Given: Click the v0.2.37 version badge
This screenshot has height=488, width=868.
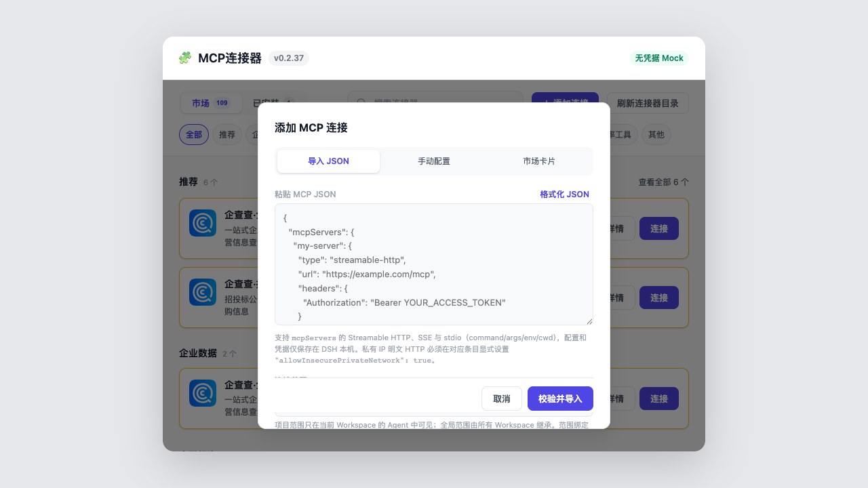Looking at the screenshot, I should coord(289,58).
